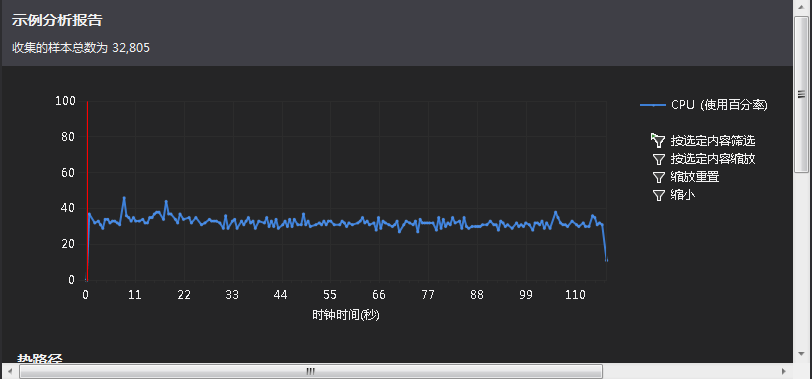This screenshot has width=812, height=379.
Task: Click the horizontal scrollbar right arrow
Action: click(x=784, y=371)
